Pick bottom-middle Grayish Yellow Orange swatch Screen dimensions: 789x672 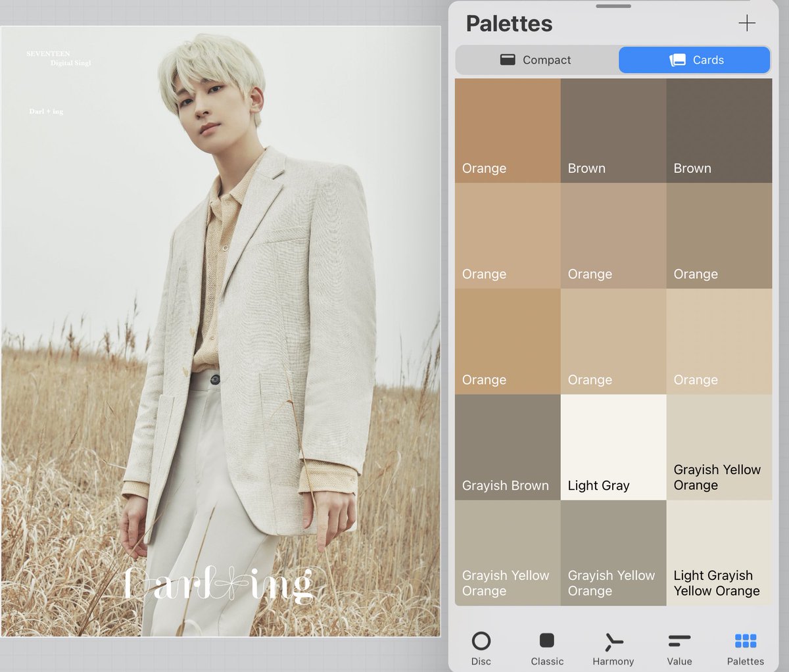613,553
